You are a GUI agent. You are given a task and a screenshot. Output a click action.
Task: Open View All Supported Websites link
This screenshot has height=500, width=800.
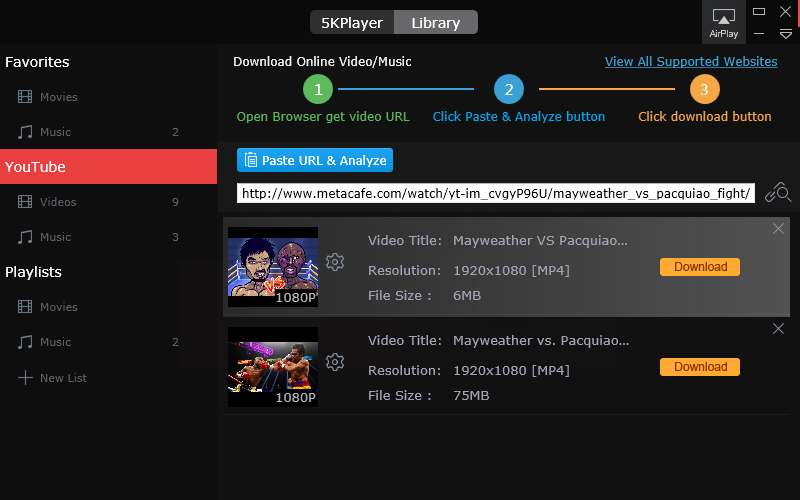[691, 62]
